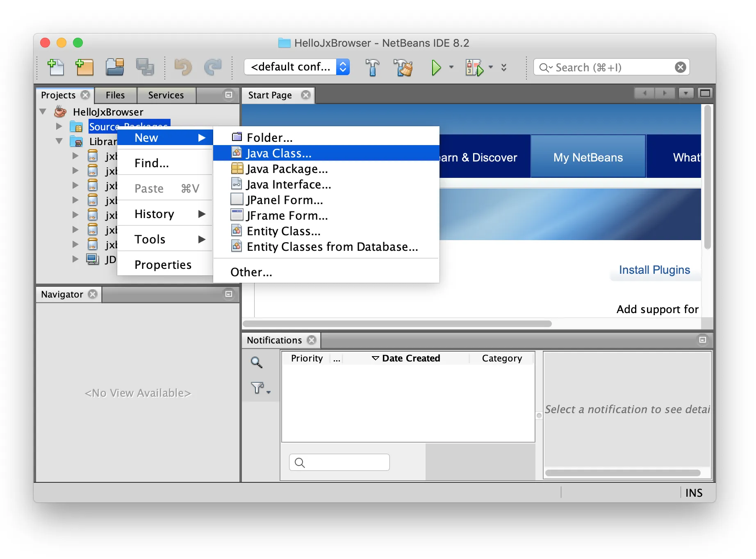756x559 pixels.
Task: Click the Start Page horizontal scrollbar
Action: 397,324
